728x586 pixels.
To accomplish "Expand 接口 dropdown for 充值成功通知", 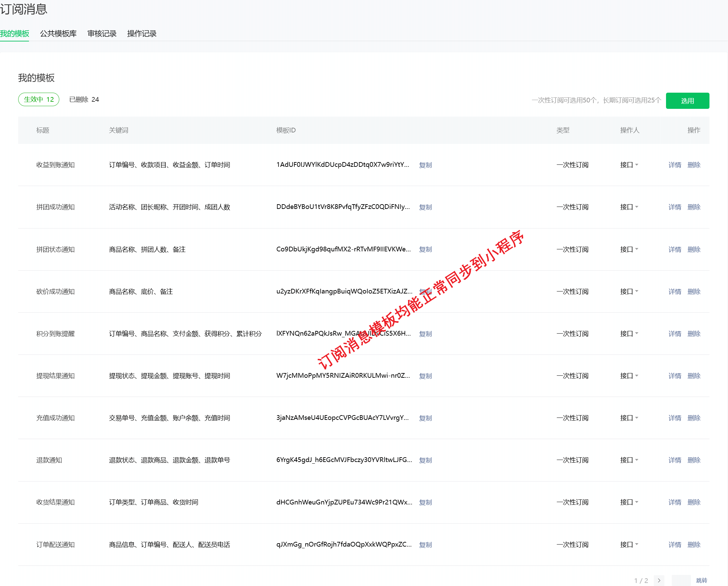I will click(629, 418).
